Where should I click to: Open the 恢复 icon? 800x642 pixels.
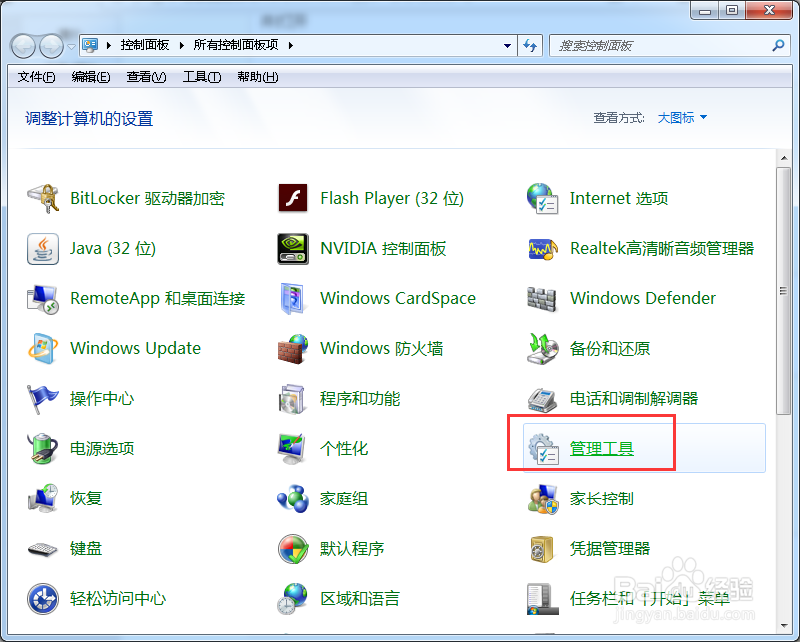coord(43,499)
